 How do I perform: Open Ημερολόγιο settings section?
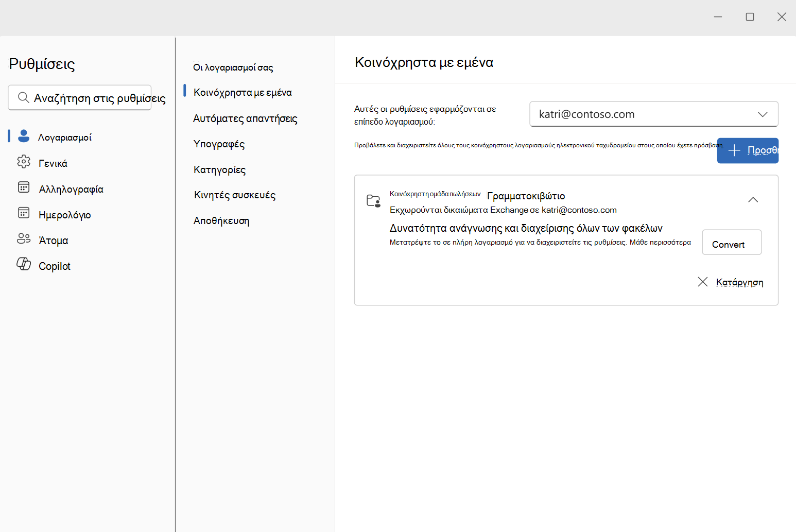coord(65,214)
